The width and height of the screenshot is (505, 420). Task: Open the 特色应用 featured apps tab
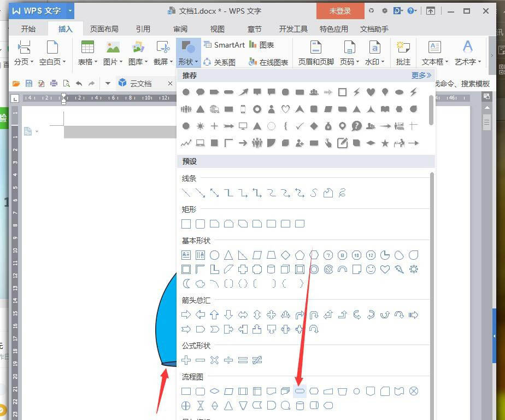click(x=333, y=29)
